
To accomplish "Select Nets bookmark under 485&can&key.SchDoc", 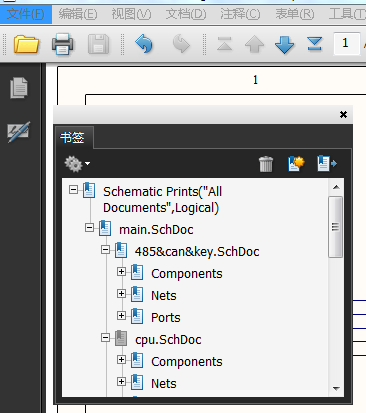I will 164,296.
